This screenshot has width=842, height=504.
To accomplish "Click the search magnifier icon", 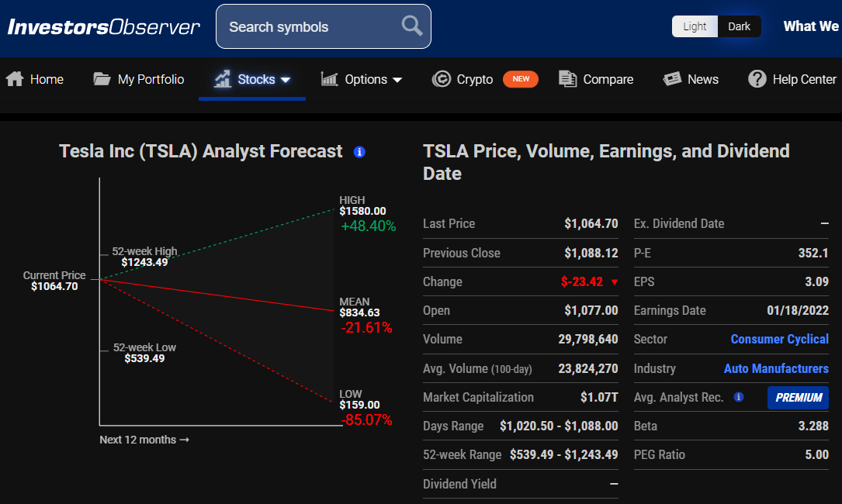I will pyautogui.click(x=412, y=26).
